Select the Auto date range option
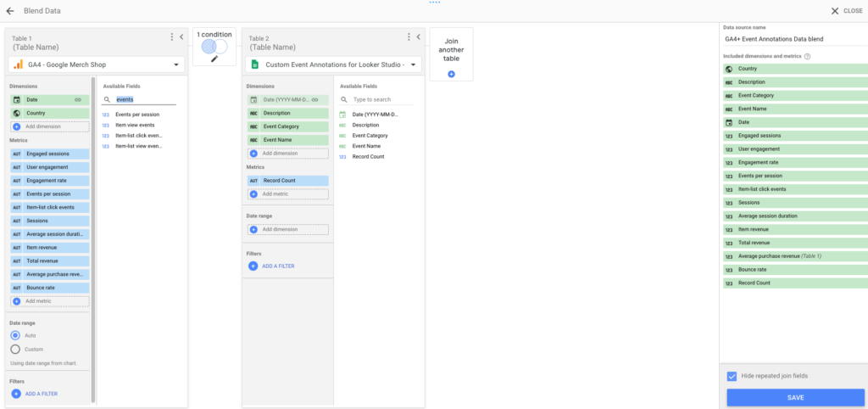Image resolution: width=868 pixels, height=409 pixels. pos(15,335)
